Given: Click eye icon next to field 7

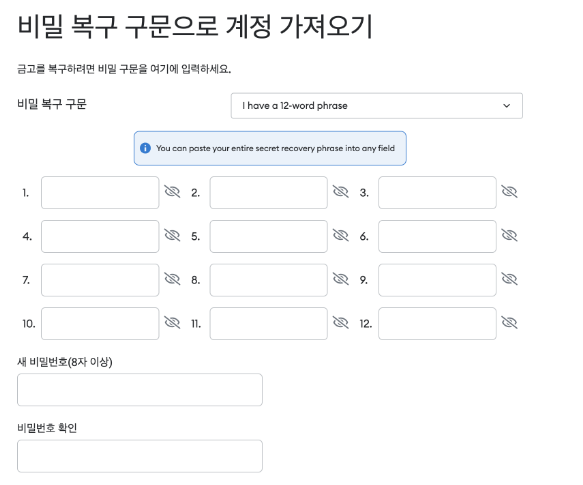Looking at the screenshot, I should [x=172, y=279].
